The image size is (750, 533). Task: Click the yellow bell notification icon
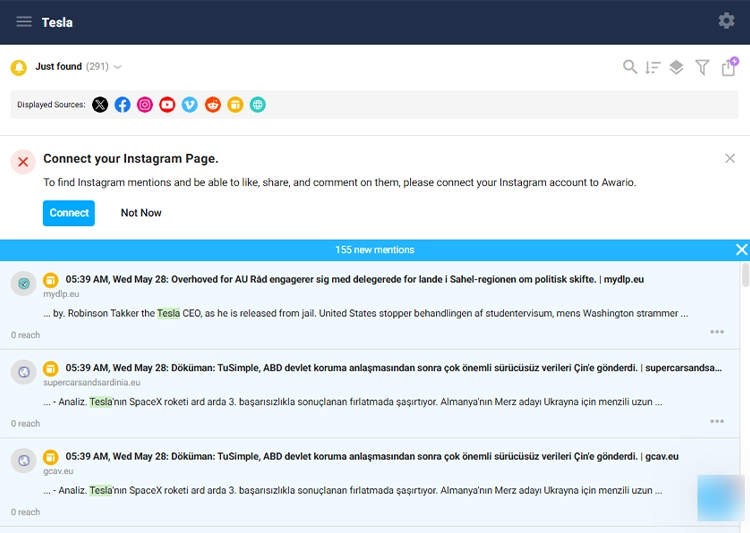point(19,67)
